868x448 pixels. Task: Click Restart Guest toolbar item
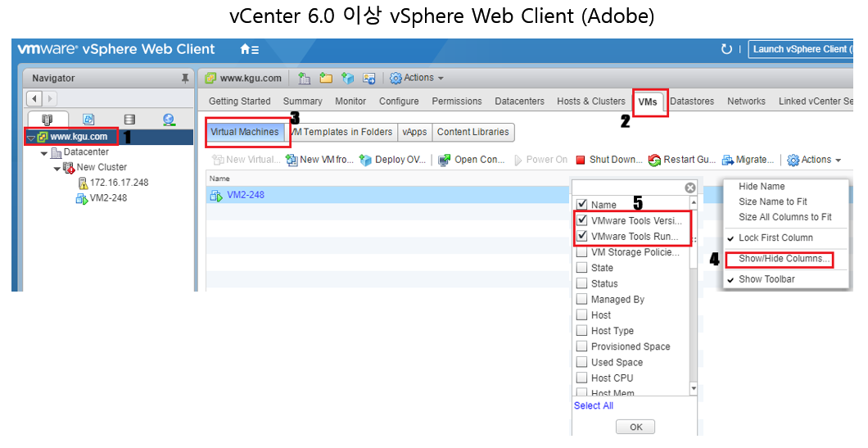(x=682, y=160)
